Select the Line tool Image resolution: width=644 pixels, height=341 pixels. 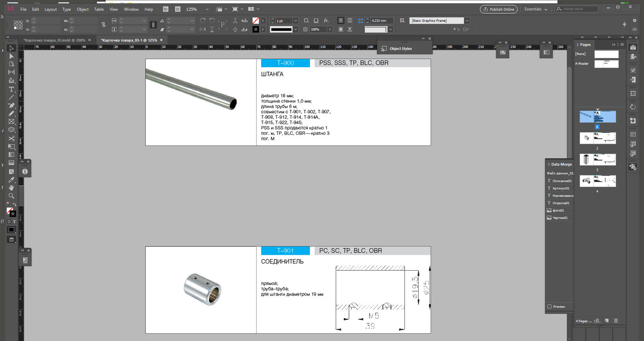pyautogui.click(x=12, y=97)
